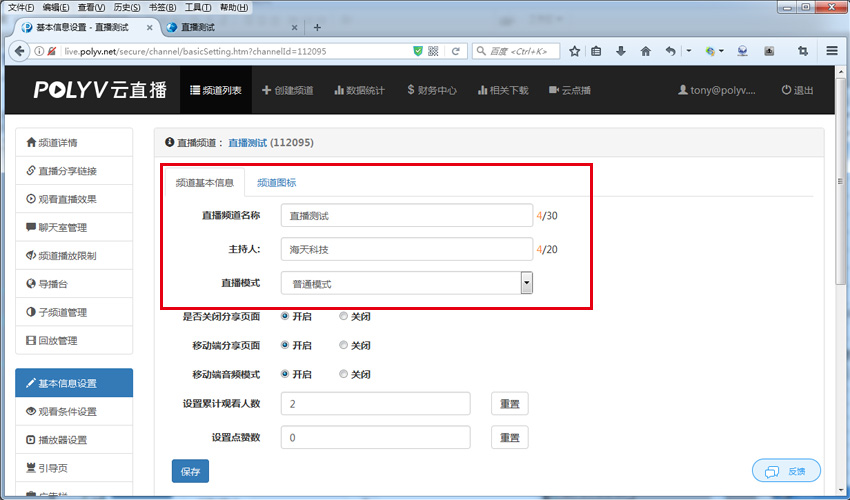Go to browser home page icon
This screenshot has height=500, width=850.
coord(645,50)
